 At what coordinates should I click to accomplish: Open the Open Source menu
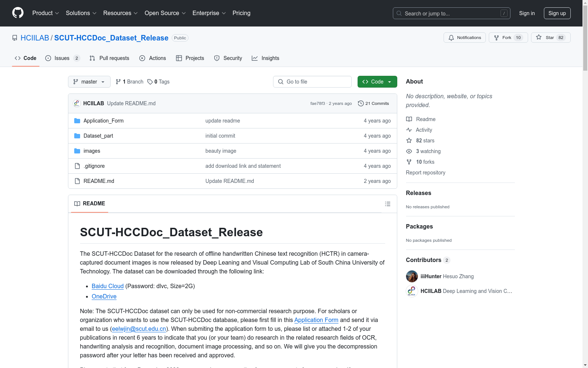click(165, 13)
